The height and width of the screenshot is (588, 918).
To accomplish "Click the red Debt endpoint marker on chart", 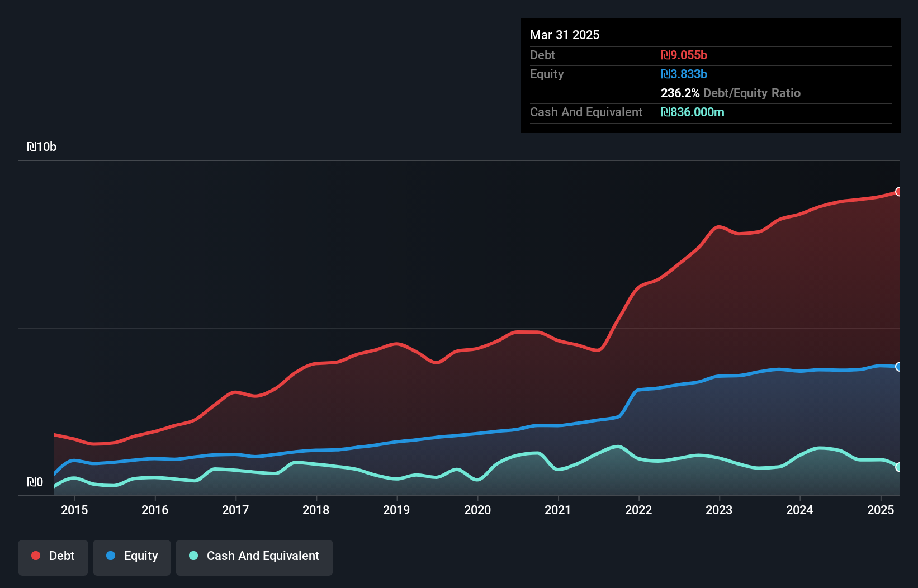I will (x=898, y=192).
